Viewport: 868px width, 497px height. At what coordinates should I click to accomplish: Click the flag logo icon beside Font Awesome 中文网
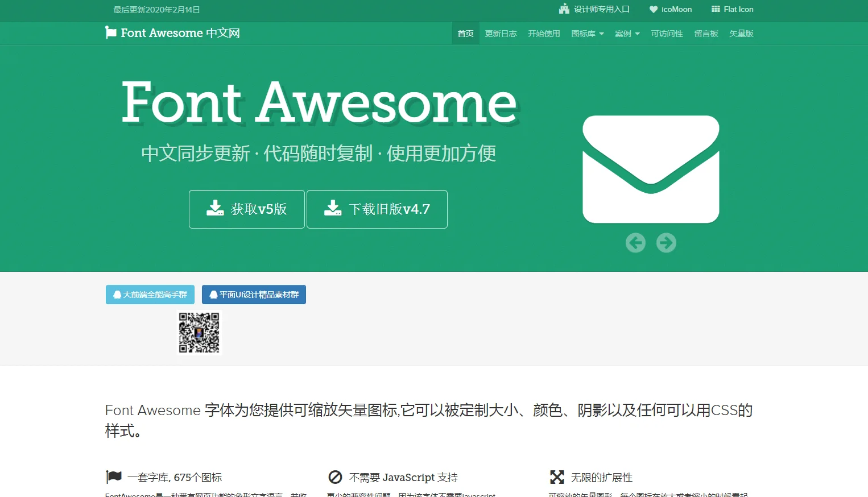click(x=110, y=33)
